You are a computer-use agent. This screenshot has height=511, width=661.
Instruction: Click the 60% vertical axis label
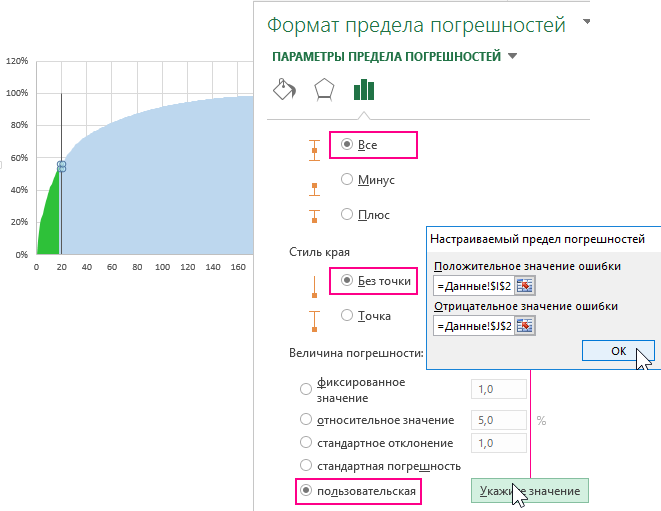(x=19, y=158)
